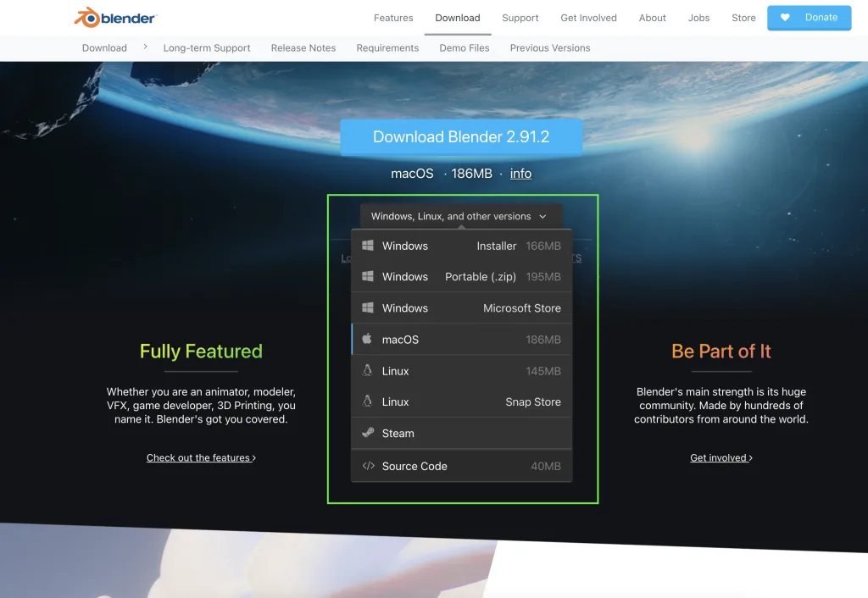Click the Be Part of It heading
The height and width of the screenshot is (598, 868).
(x=721, y=352)
